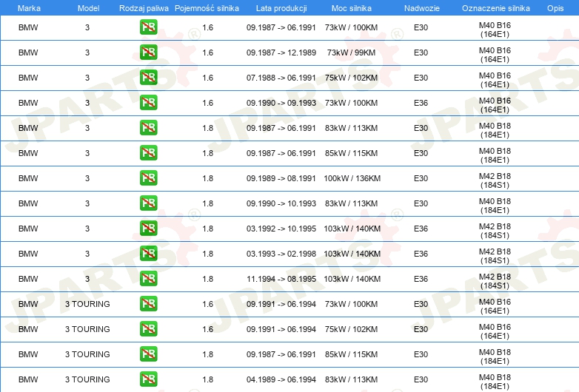
Task: Select the date range 03.1993 -> 02.1998
Action: (x=281, y=254)
